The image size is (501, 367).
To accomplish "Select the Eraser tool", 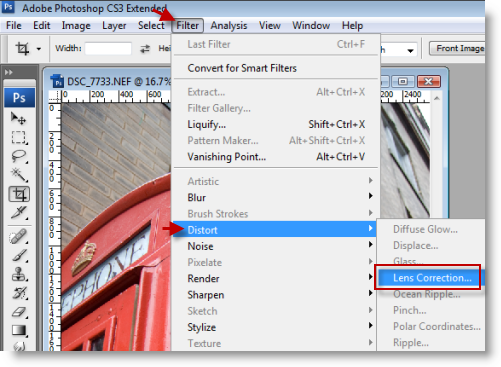I will pyautogui.click(x=18, y=312).
